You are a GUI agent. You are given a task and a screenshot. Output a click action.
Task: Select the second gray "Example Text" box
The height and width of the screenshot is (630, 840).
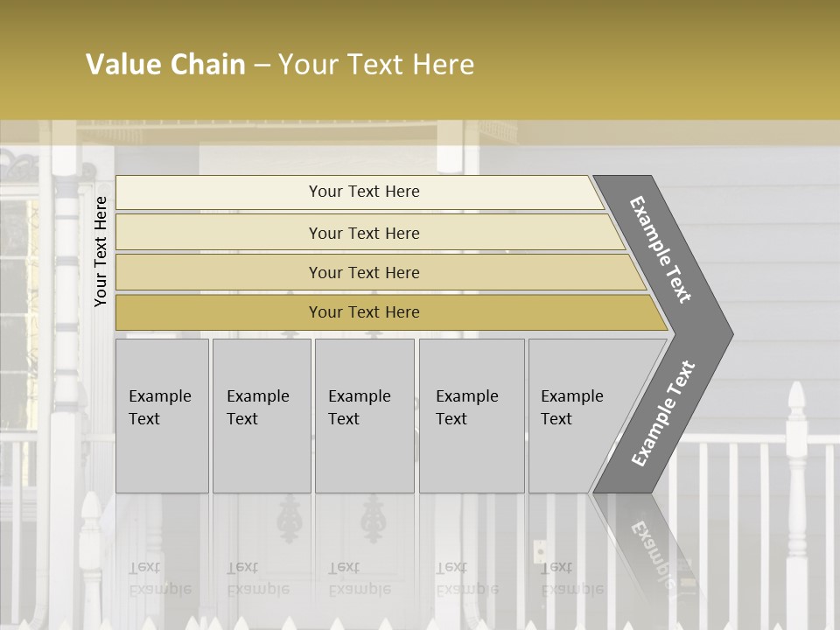point(261,416)
